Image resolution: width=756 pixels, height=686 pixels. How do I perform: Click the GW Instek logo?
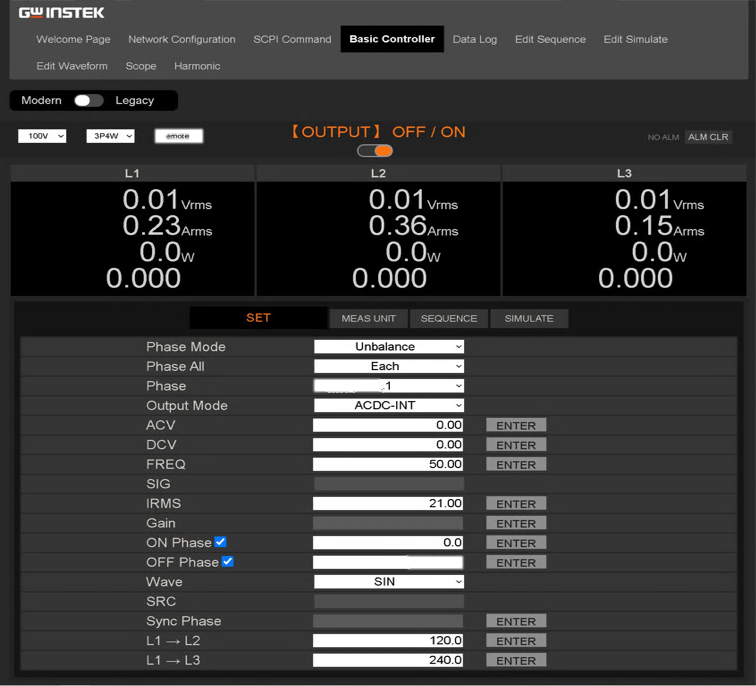point(61,13)
